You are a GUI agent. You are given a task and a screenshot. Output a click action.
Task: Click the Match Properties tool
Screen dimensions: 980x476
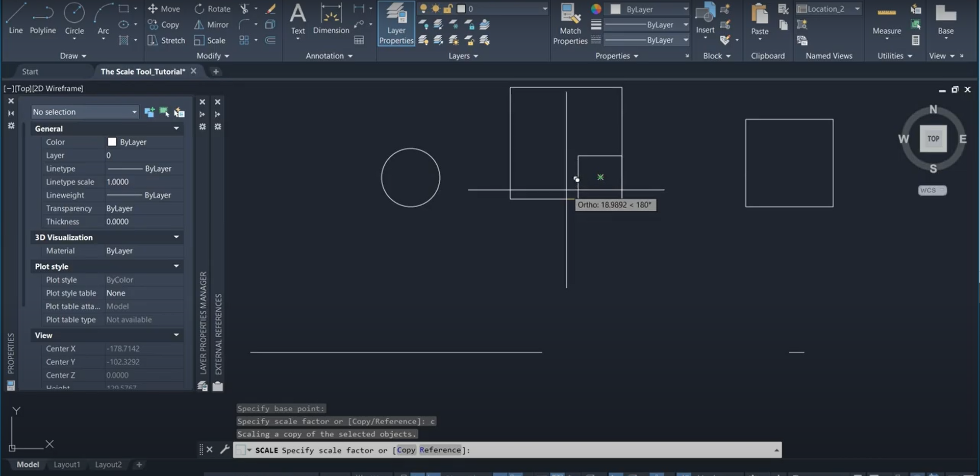570,23
